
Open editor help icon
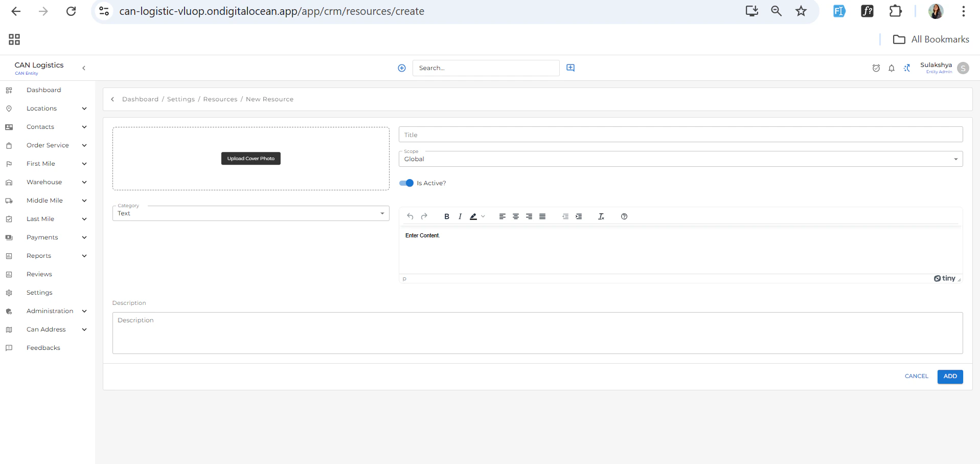[624, 216]
